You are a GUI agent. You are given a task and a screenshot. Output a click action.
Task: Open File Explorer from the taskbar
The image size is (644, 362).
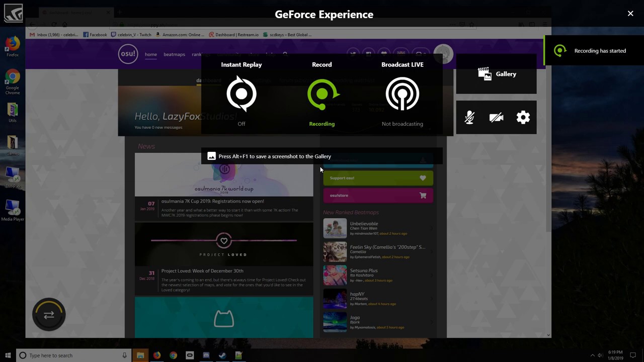click(140, 355)
